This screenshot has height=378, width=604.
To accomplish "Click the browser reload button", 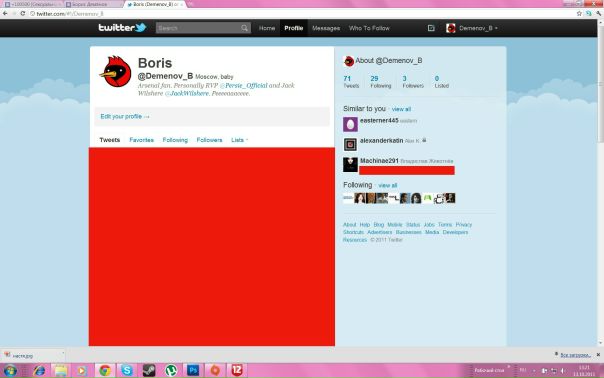I will [x=23, y=13].
